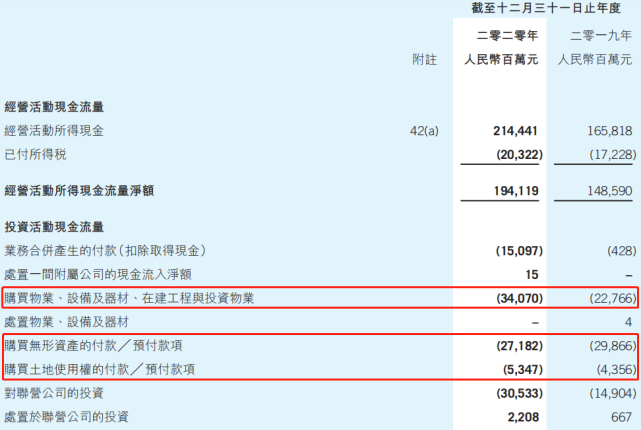Select the 附註 column header
The width and height of the screenshot is (641, 430).
[424, 60]
